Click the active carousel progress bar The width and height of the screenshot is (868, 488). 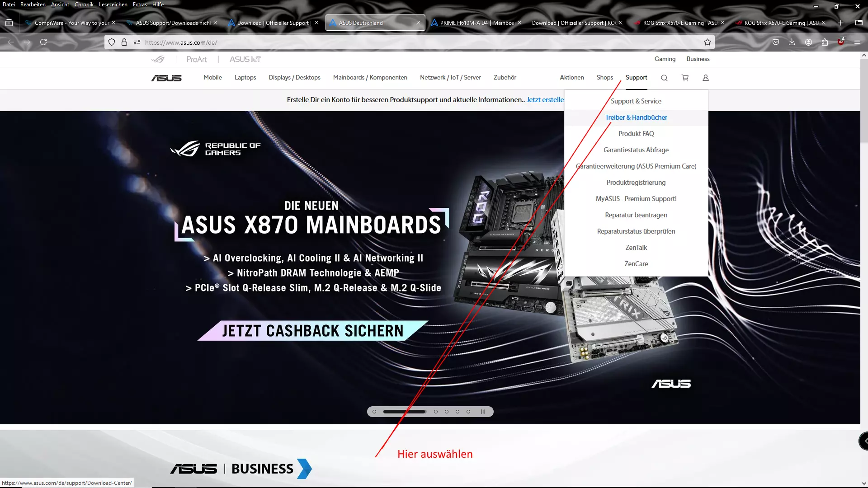tap(405, 412)
